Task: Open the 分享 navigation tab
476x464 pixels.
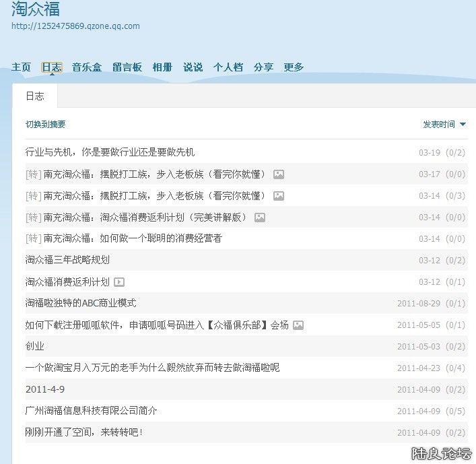Action: (263, 67)
